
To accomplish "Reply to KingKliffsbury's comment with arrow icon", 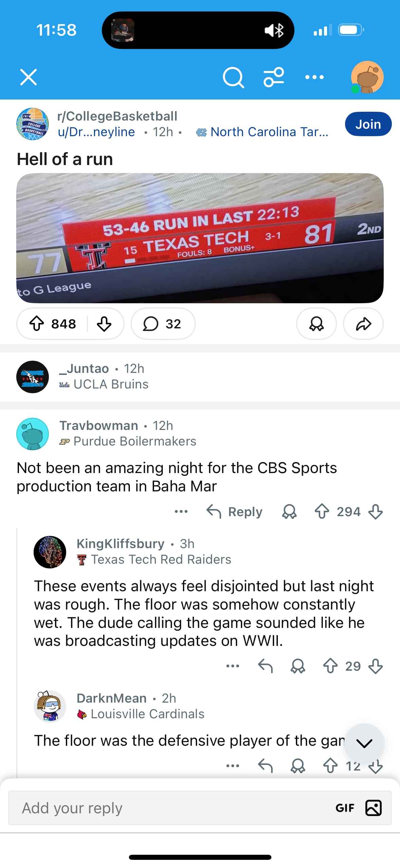I will tap(265, 666).
